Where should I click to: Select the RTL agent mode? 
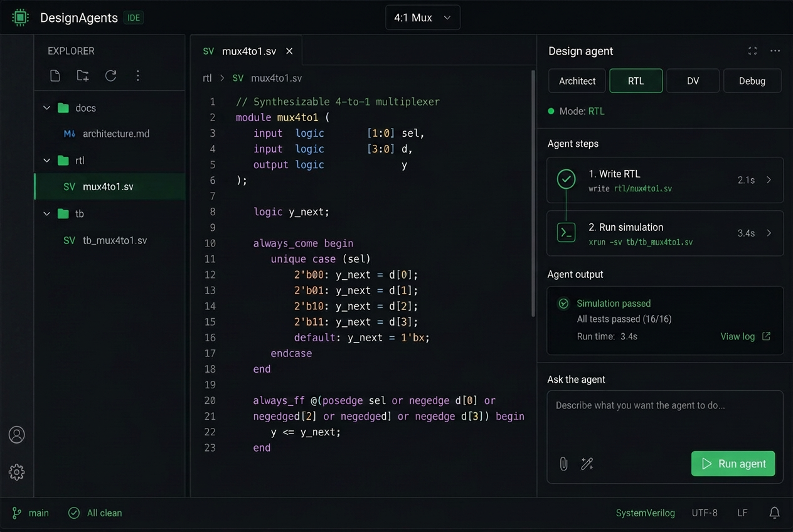click(636, 81)
